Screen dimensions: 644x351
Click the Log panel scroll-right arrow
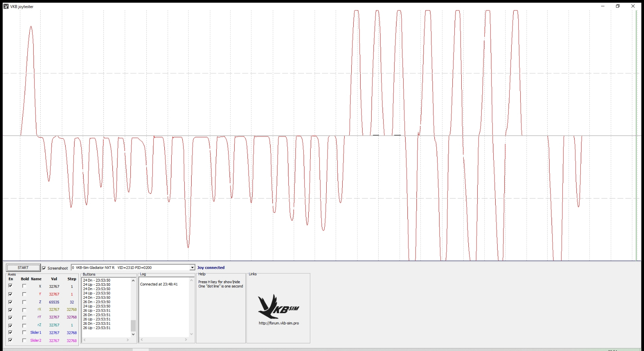[x=186, y=340]
